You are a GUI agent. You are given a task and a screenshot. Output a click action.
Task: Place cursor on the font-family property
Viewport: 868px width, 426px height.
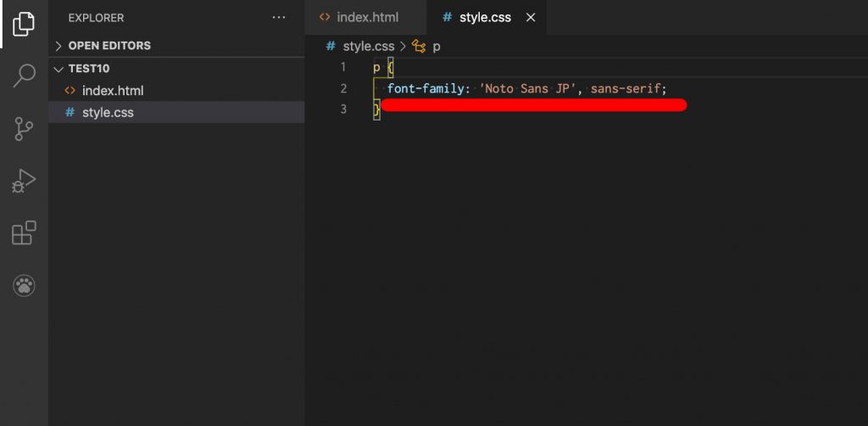pos(425,88)
